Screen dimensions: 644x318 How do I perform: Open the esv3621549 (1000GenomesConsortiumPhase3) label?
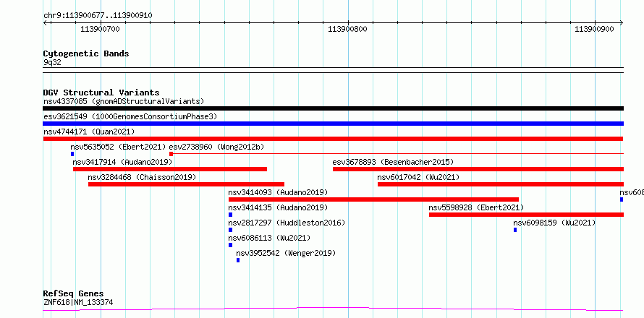tap(130, 116)
